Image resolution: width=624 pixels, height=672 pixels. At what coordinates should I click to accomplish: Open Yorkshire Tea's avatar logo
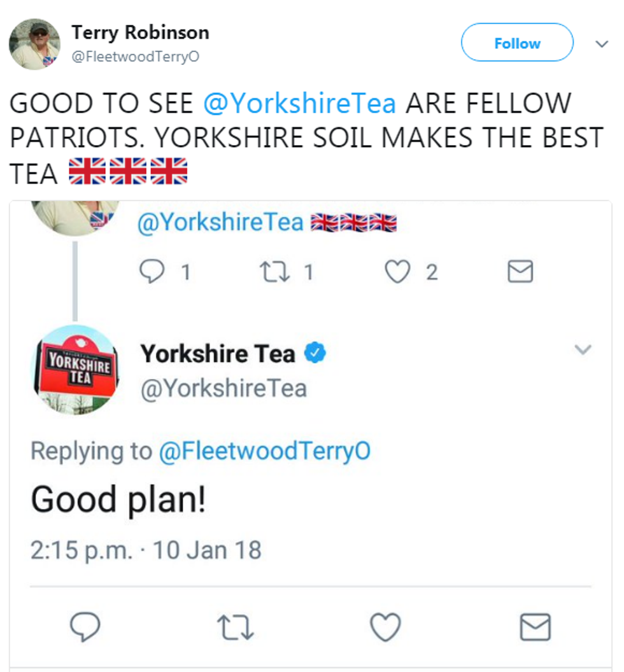point(76,370)
